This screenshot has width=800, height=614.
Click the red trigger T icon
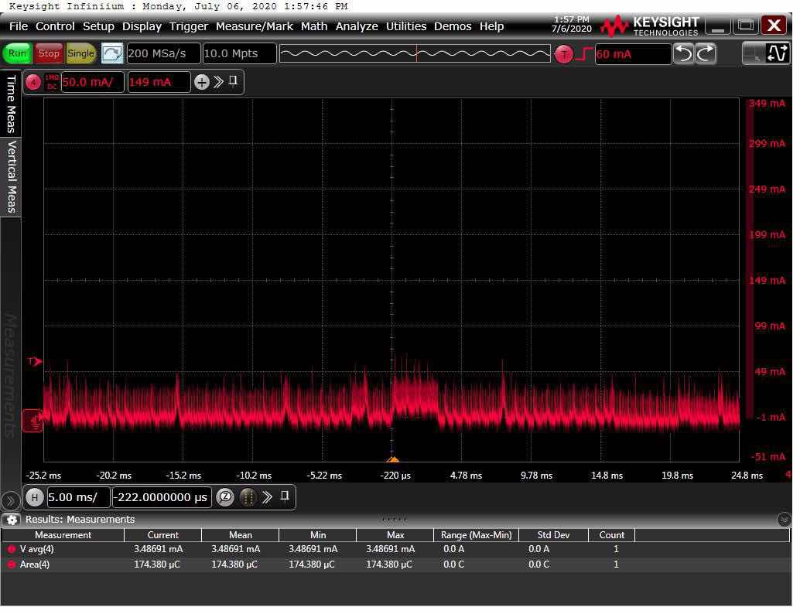(564, 54)
